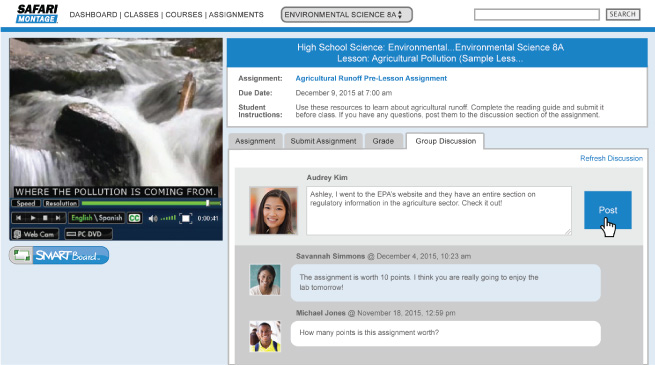The width and height of the screenshot is (655, 365).
Task: Play the agricultural pollution video
Action: (x=33, y=218)
